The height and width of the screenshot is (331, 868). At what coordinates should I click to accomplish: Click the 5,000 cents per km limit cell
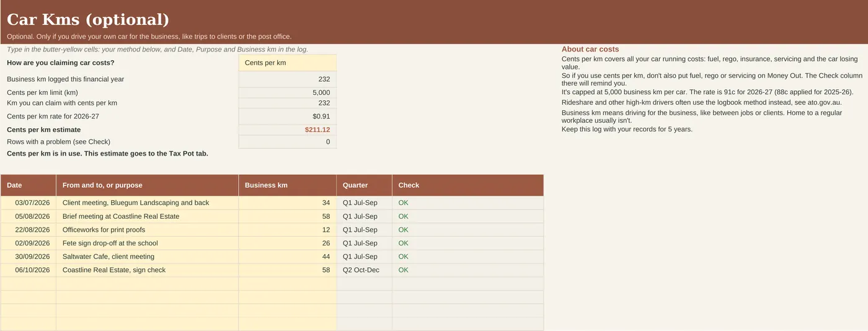pyautogui.click(x=288, y=92)
